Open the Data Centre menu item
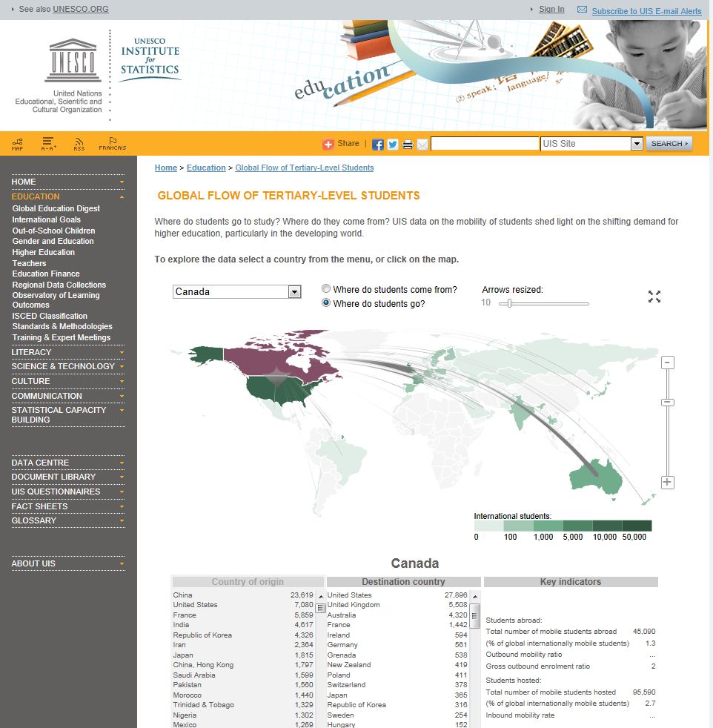 click(67, 463)
